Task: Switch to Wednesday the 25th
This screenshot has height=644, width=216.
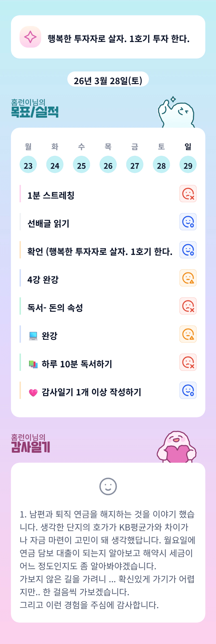Action: [81, 165]
